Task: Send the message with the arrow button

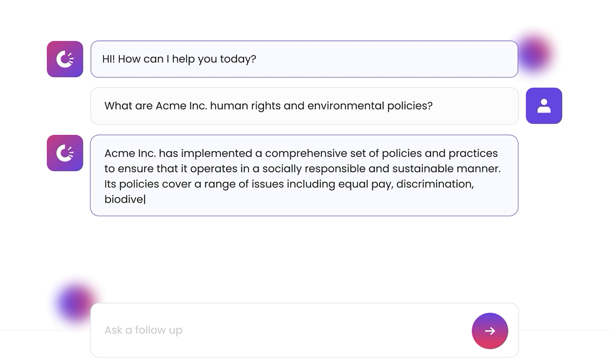Action: pyautogui.click(x=490, y=331)
